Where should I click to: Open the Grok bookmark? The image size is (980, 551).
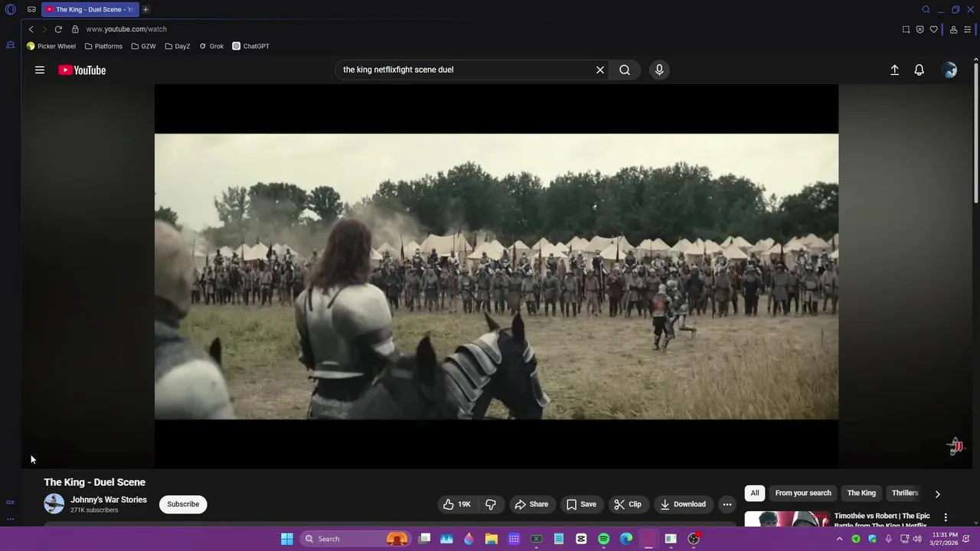211,46
